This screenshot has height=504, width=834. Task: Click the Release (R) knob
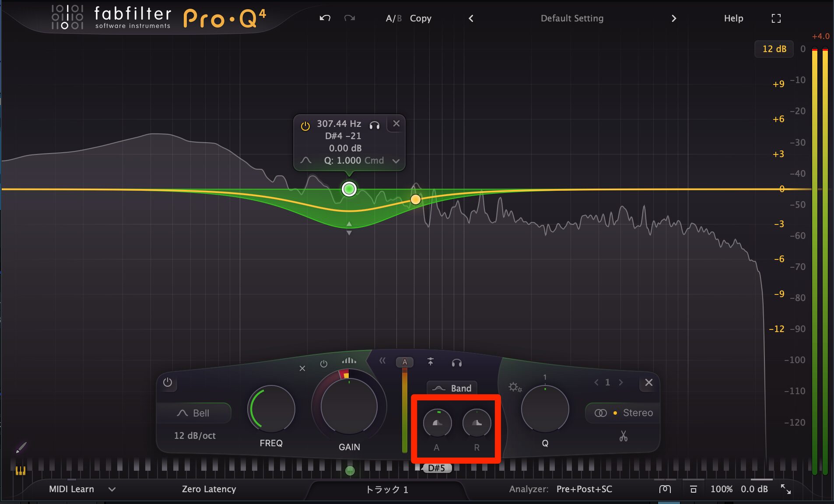click(477, 423)
